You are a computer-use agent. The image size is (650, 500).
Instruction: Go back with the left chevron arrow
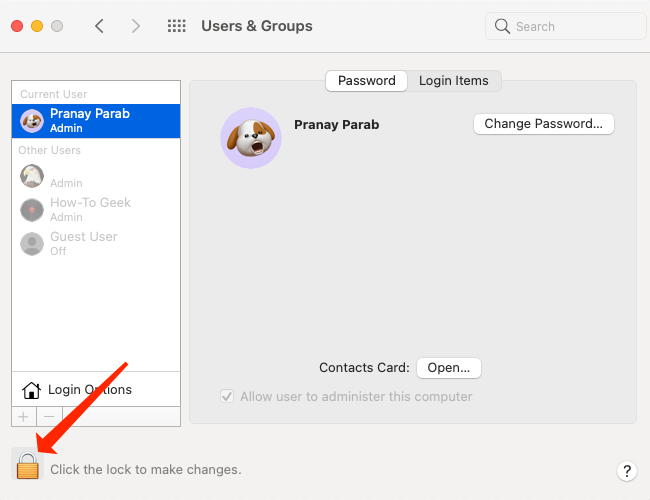pyautogui.click(x=99, y=26)
